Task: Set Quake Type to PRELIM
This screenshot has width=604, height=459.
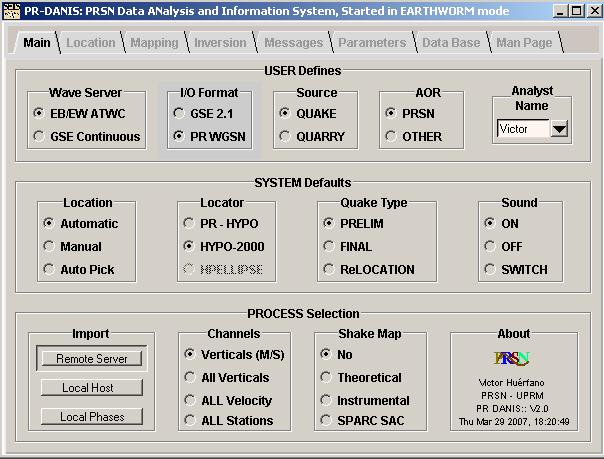Action: 353,223
